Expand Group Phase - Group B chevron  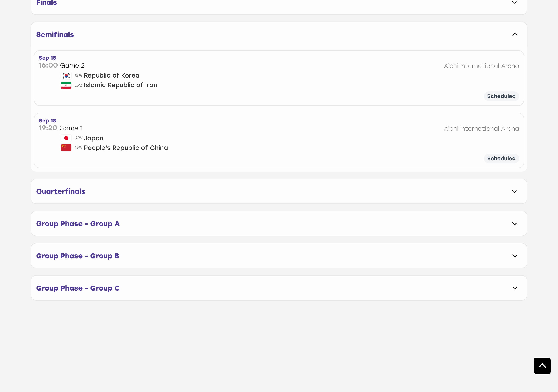(x=515, y=256)
